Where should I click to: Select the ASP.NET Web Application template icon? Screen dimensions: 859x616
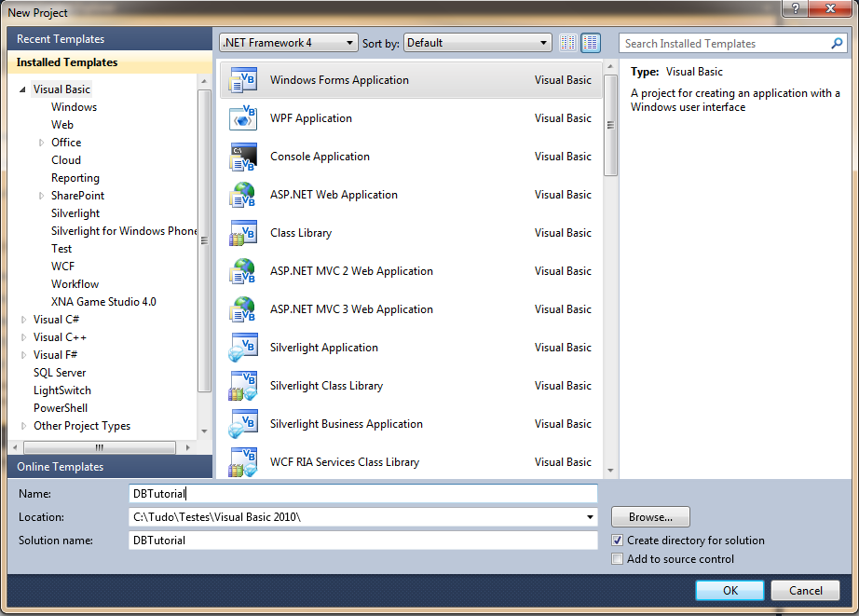241,195
